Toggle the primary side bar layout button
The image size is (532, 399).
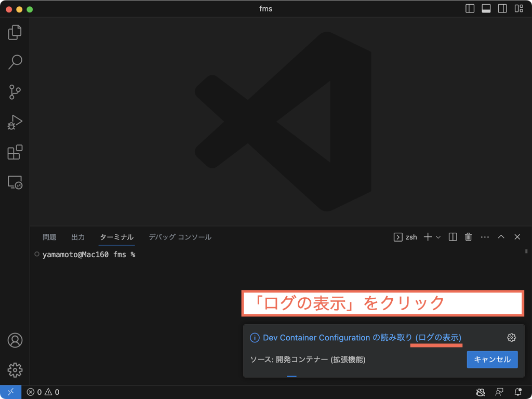(470, 8)
